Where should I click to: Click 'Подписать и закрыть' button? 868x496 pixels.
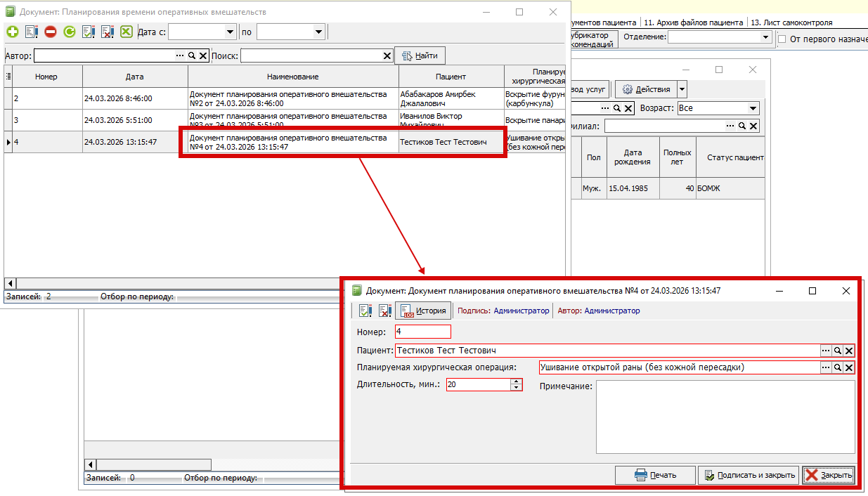click(749, 475)
